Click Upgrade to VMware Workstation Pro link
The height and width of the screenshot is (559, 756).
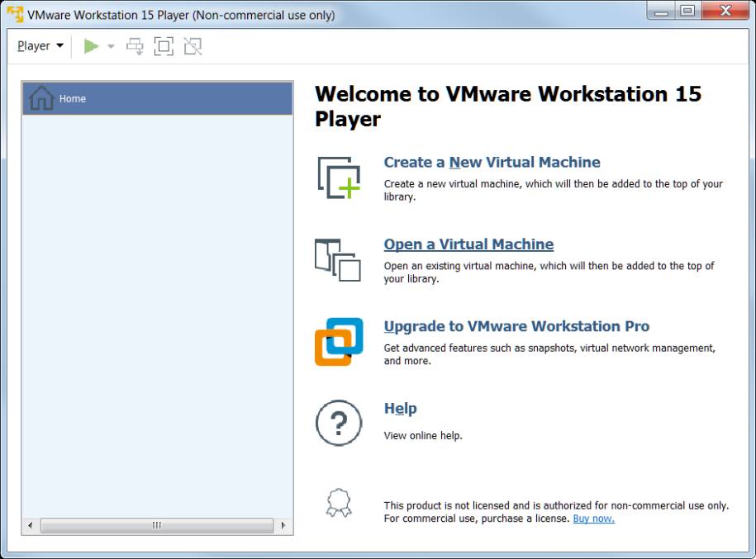pos(516,326)
